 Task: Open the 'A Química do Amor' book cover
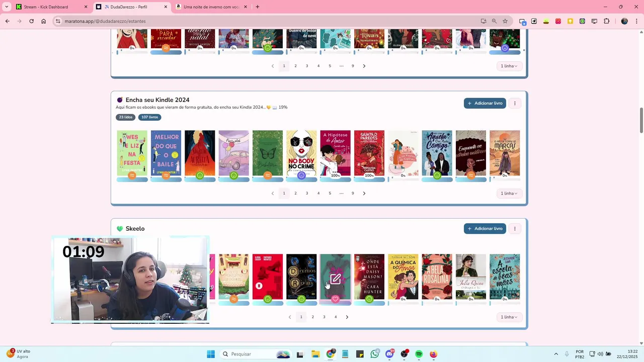tap(403, 277)
